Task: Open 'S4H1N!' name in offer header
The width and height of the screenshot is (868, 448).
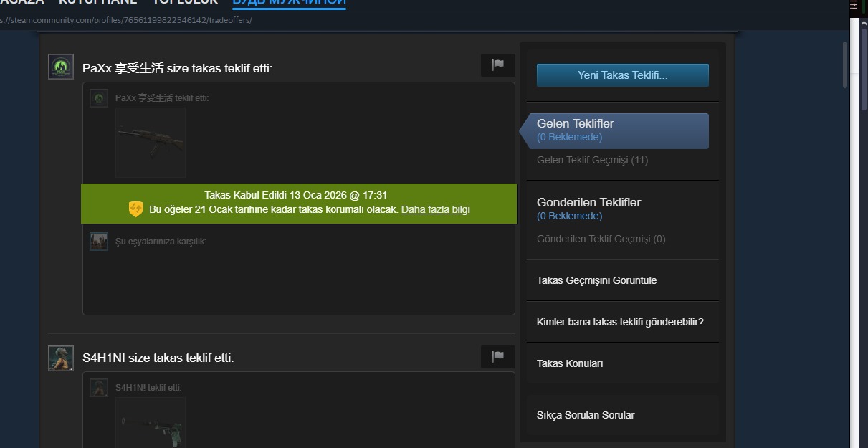Action: (x=104, y=358)
